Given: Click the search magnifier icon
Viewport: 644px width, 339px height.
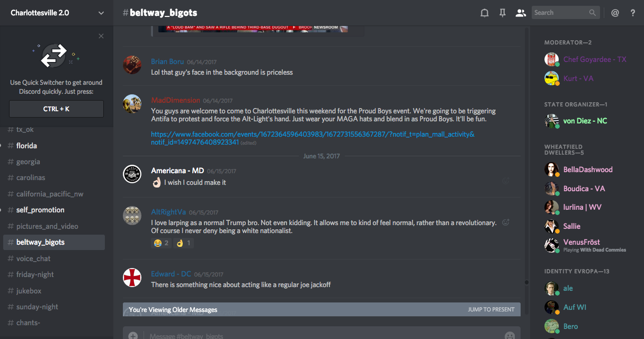Looking at the screenshot, I should pos(593,13).
